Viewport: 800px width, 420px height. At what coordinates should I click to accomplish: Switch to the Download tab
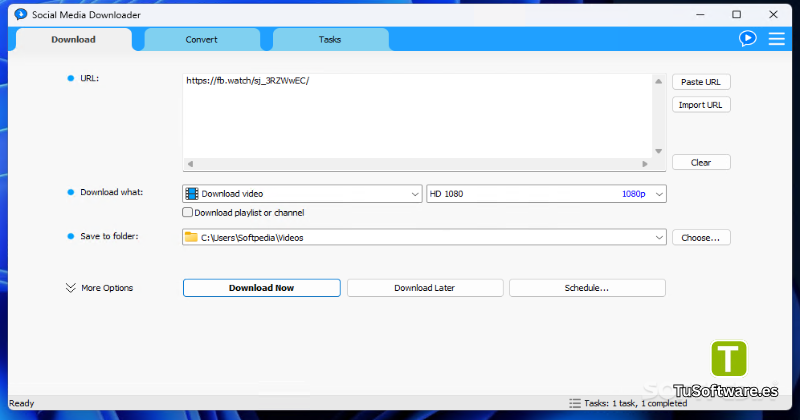[73, 39]
